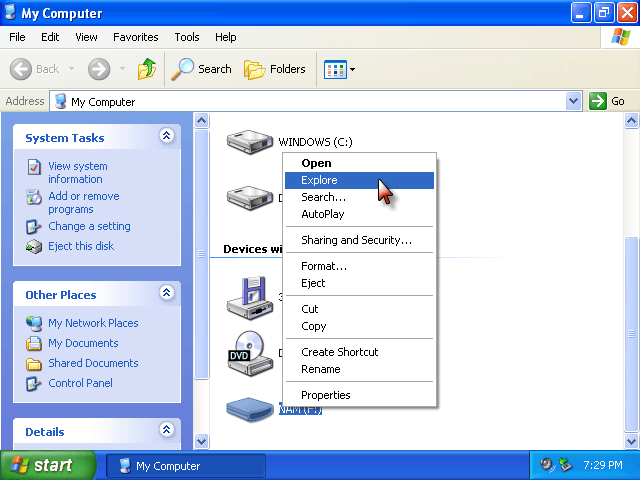This screenshot has width=640, height=480.
Task: Choose AutoPlay from the context menu
Action: coord(359,214)
